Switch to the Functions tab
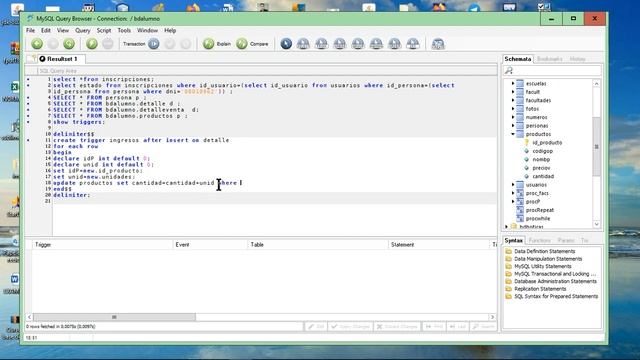Screen dimensions: 640x360 click(x=540, y=241)
